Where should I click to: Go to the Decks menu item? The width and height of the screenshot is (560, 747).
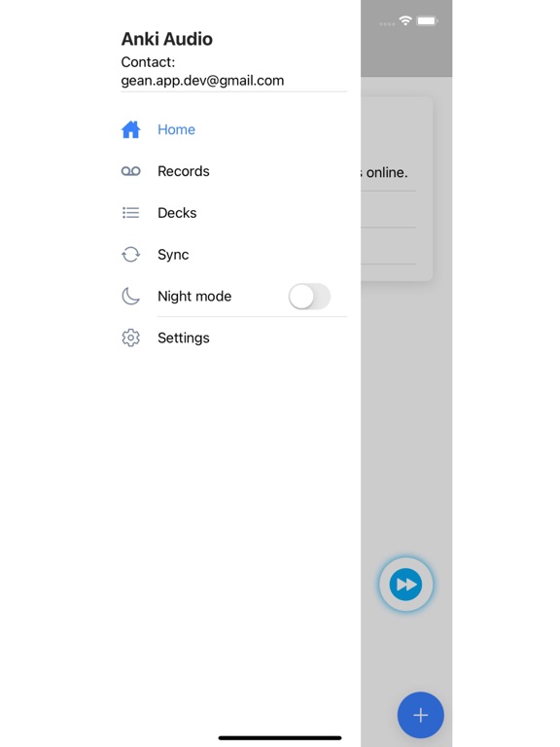(x=233, y=212)
